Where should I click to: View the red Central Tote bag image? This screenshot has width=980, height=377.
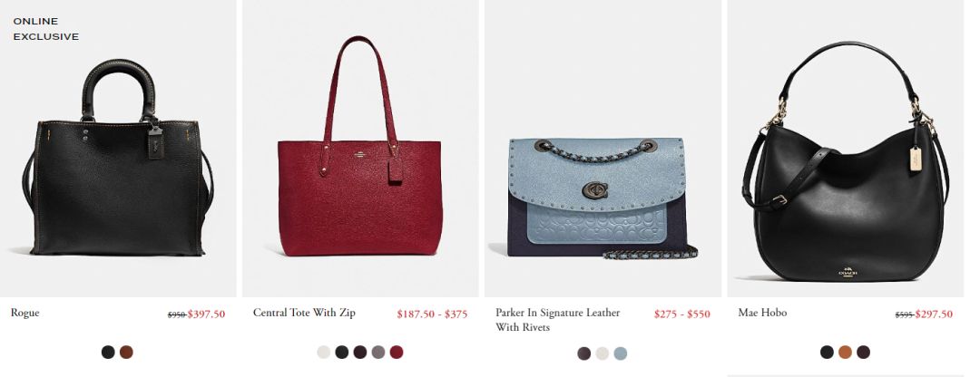click(x=360, y=146)
